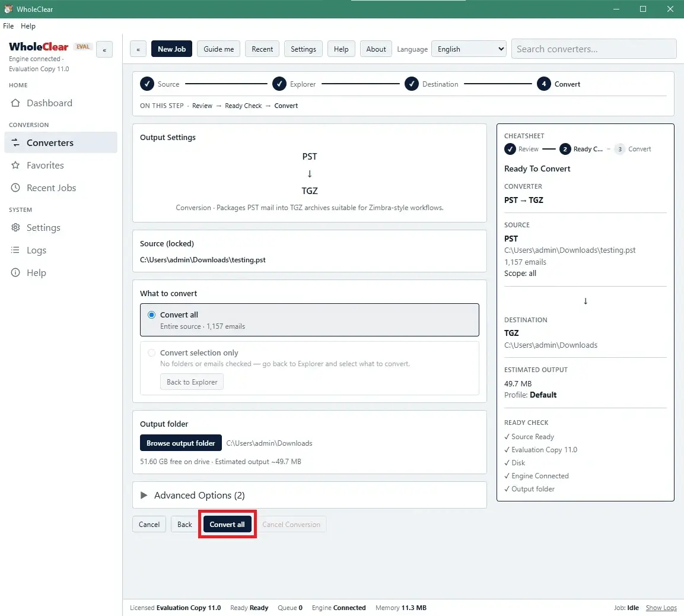Click the Help toolbar button

click(x=341, y=49)
